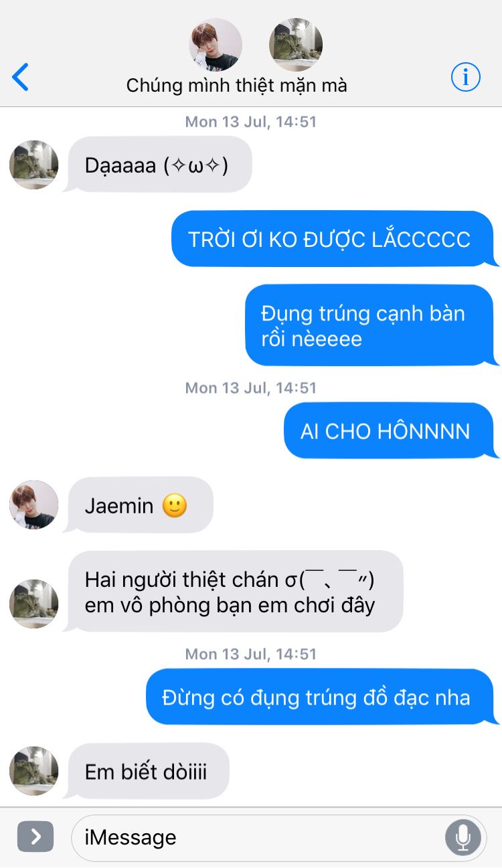Screen dimensions: 502x868
Task: Open conversation info via the i icon
Action: [x=465, y=78]
